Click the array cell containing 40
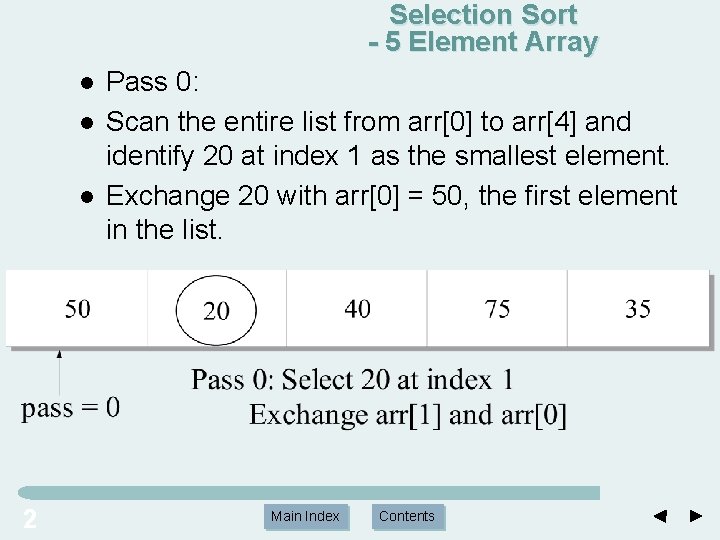The height and width of the screenshot is (540, 720). [357, 309]
